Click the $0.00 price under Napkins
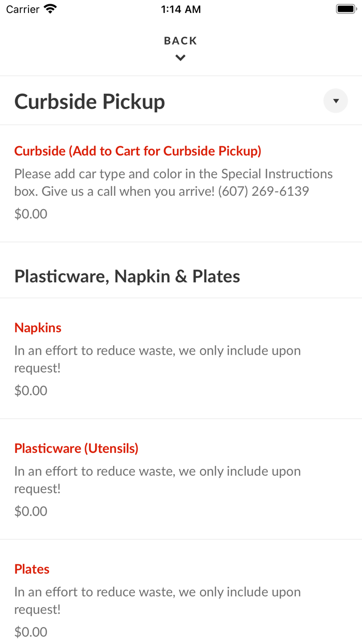Viewport: 362px width, 644px height. 31,390
